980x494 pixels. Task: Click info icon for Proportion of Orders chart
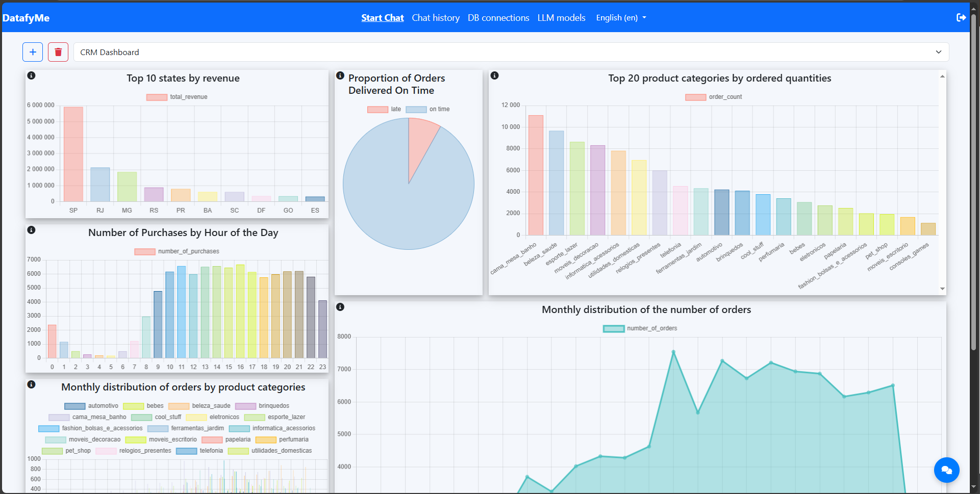pyautogui.click(x=340, y=75)
